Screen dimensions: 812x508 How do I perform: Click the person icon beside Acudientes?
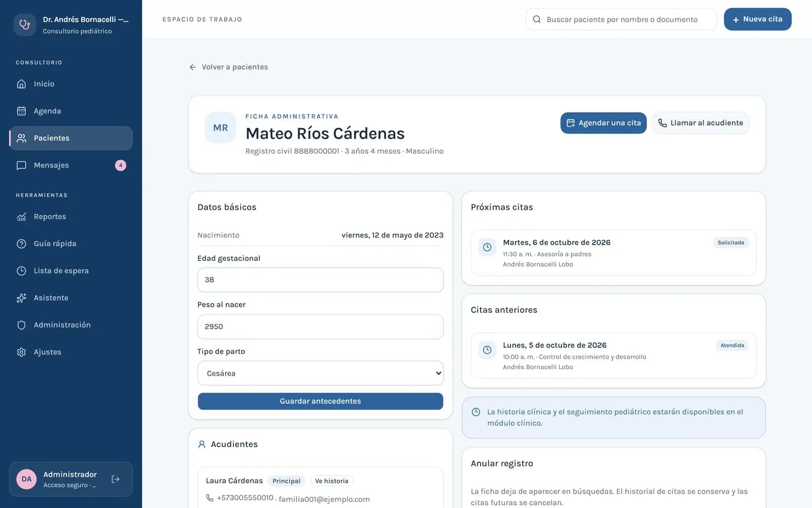point(201,444)
